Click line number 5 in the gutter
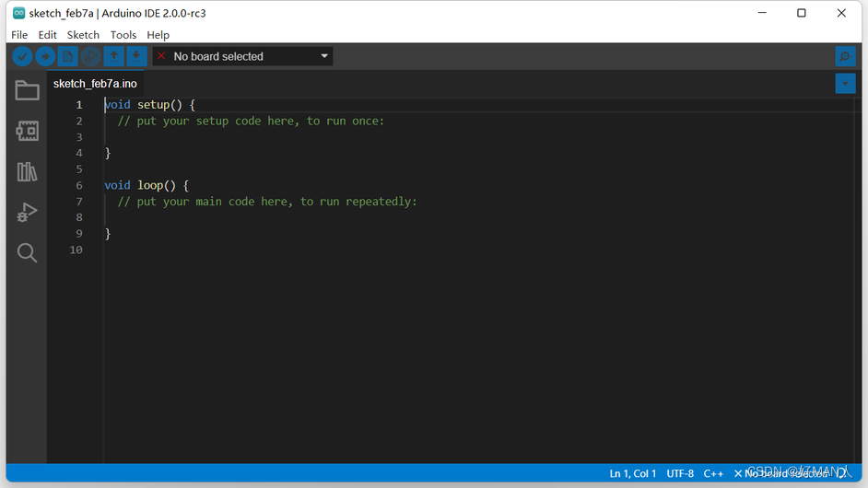 coord(79,169)
